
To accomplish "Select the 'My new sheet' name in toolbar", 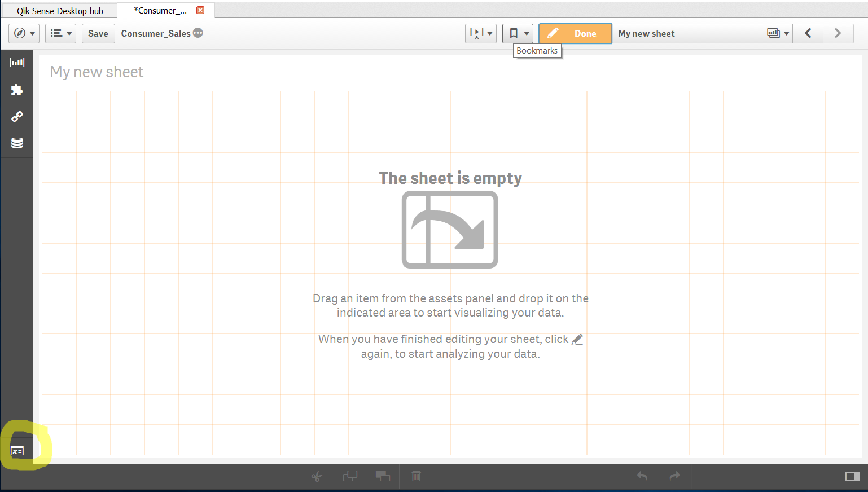I will coord(646,34).
